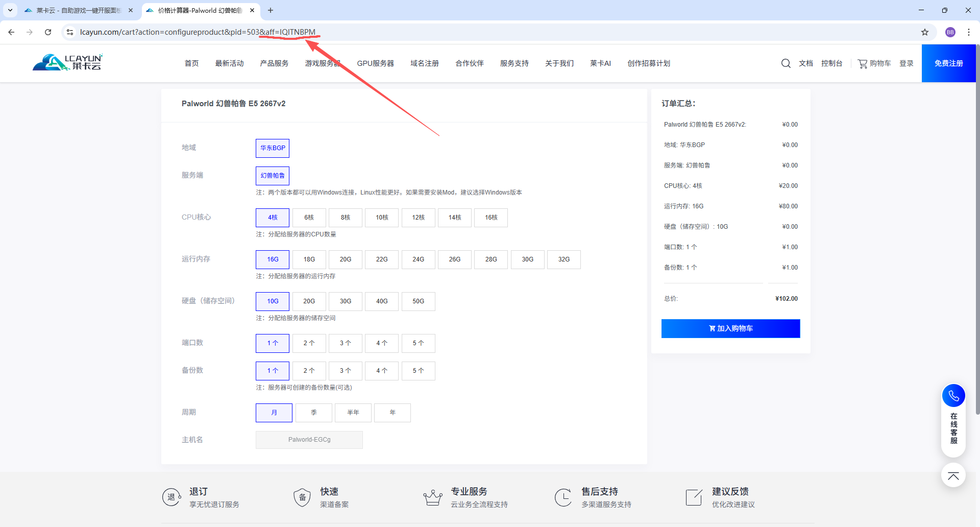Click the search magnifier icon in header
Viewport: 980px width, 527px height.
(x=786, y=63)
